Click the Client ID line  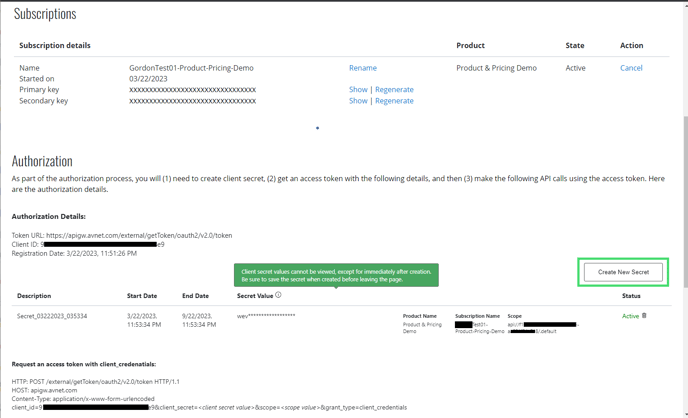(88, 245)
